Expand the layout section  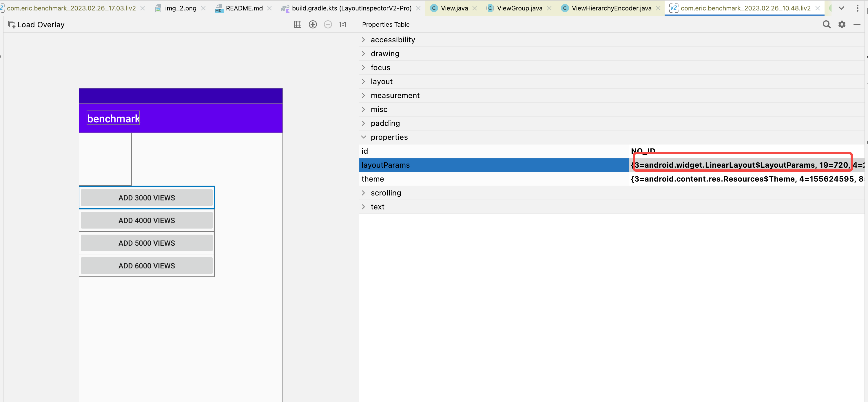point(364,81)
